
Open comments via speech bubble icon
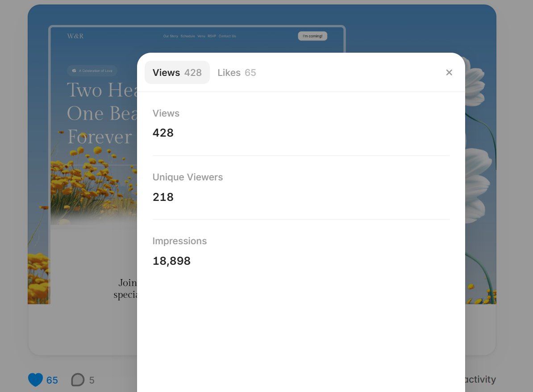78,380
